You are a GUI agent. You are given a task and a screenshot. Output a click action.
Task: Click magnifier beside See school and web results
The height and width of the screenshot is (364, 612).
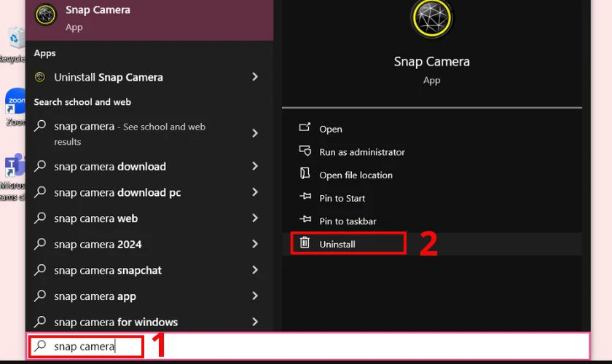40,126
